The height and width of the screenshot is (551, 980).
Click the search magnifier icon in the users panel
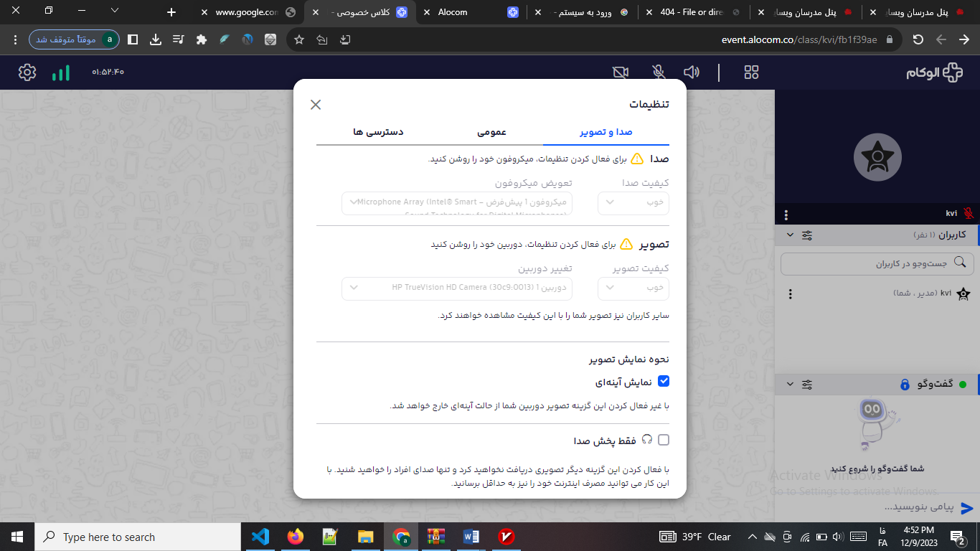coord(961,263)
